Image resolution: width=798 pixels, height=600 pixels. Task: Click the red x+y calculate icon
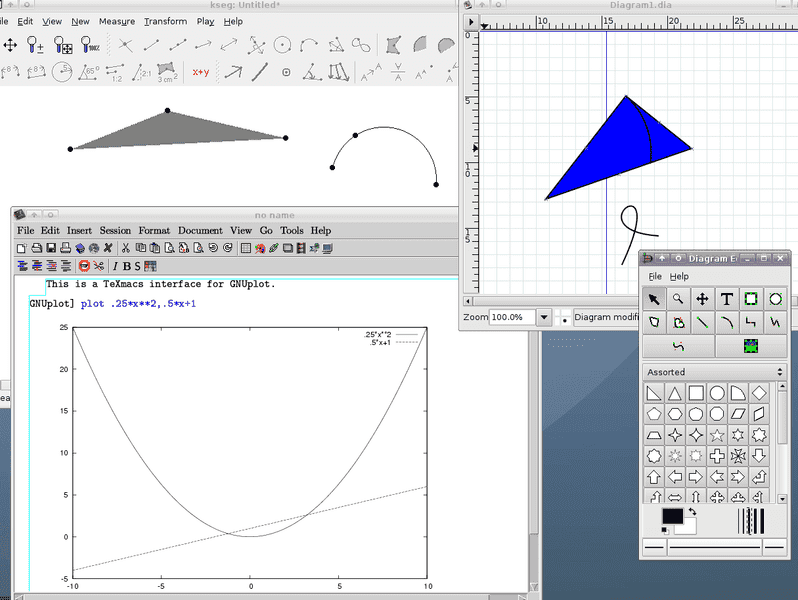click(201, 72)
